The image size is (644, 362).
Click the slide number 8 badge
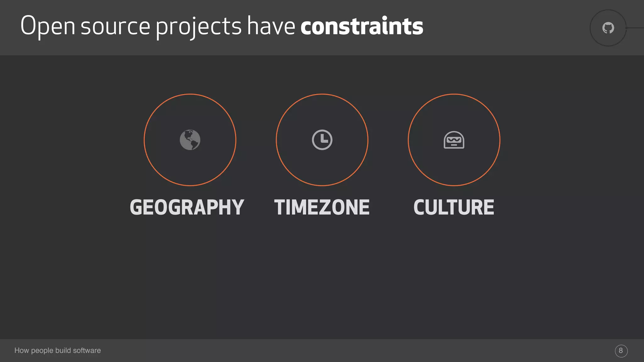click(621, 351)
